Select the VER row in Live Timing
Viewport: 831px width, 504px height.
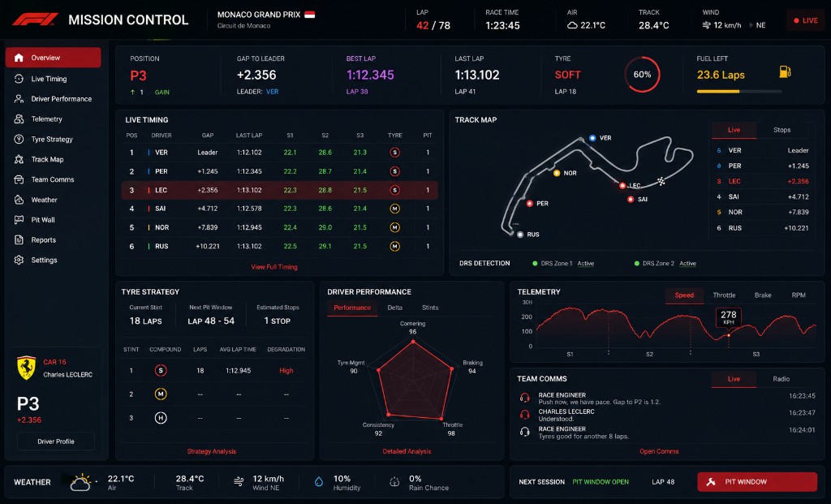click(x=279, y=153)
